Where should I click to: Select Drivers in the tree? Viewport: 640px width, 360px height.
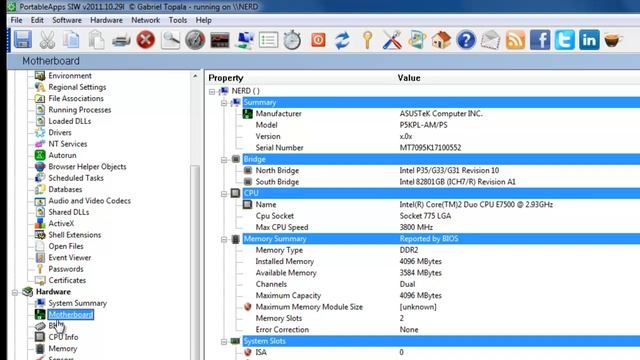[60, 133]
